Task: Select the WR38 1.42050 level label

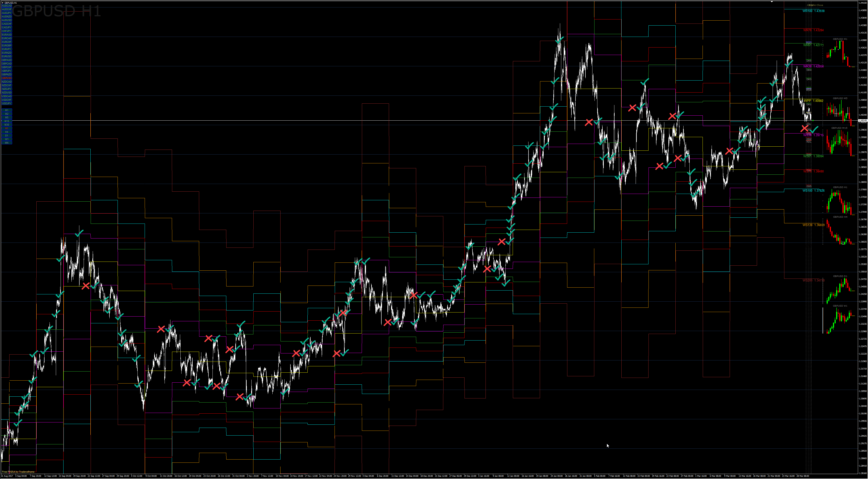Action: [x=814, y=67]
